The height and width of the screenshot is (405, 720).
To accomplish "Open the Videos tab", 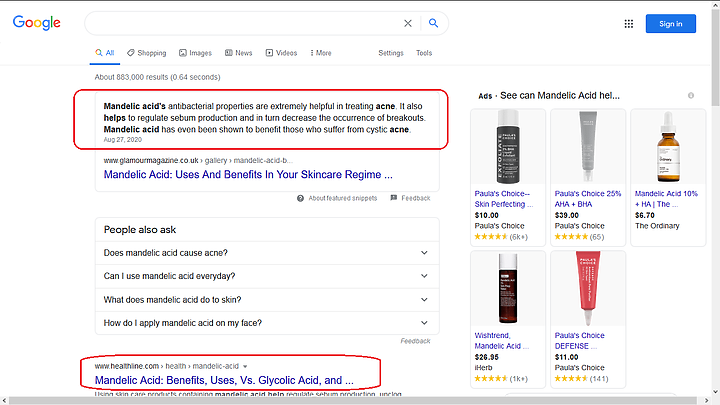I will 281,53.
